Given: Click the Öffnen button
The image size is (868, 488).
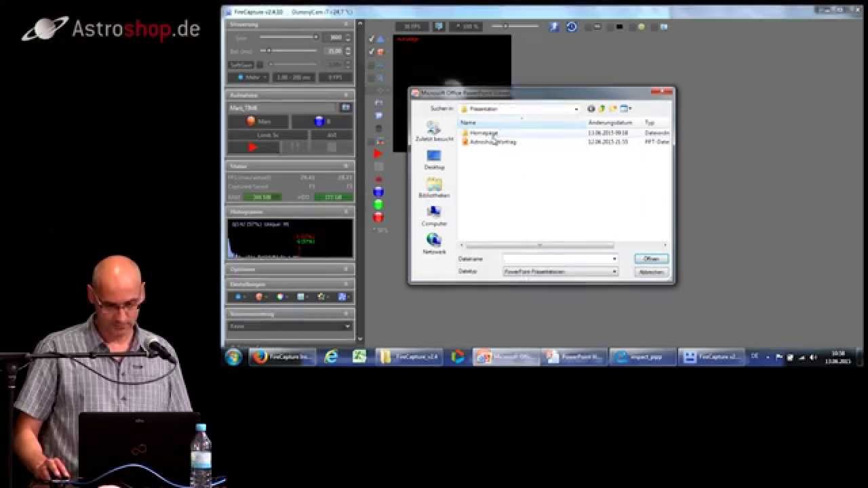Looking at the screenshot, I should [x=652, y=259].
